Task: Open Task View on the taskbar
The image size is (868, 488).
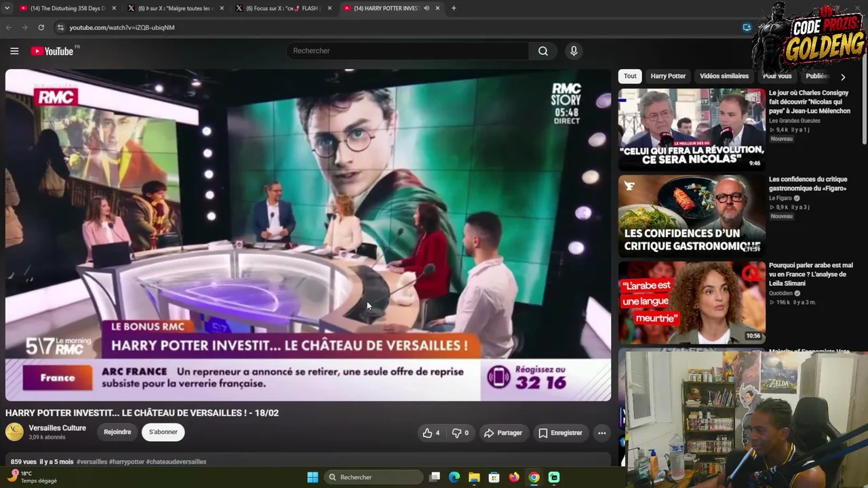Action: tap(435, 477)
